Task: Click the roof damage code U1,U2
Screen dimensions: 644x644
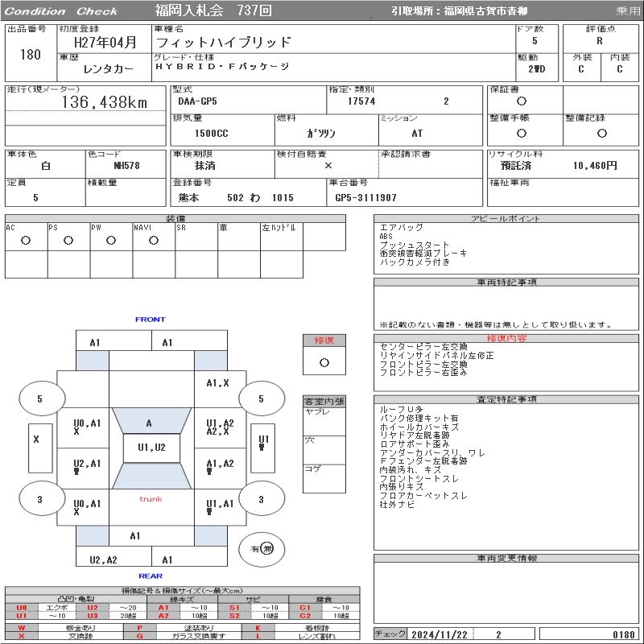Action: tap(151, 448)
